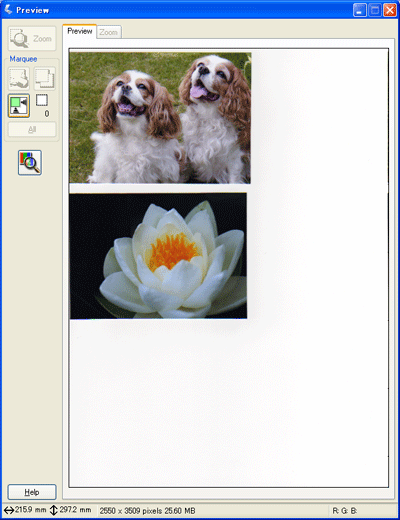400x520 pixels.
Task: Click the width arrow icon in status bar
Action: coord(9,510)
